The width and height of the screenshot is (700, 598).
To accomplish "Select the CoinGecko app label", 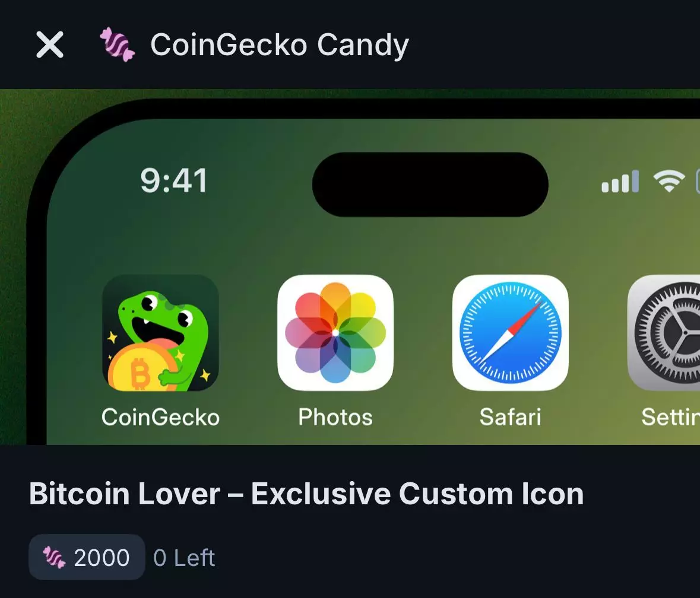I will pyautogui.click(x=160, y=417).
